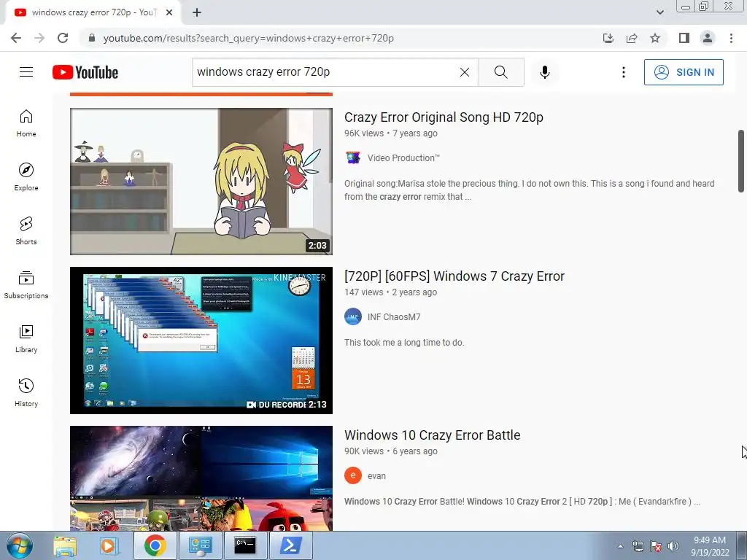Click the install app icon in address bar
This screenshot has width=747, height=560.
click(x=608, y=38)
